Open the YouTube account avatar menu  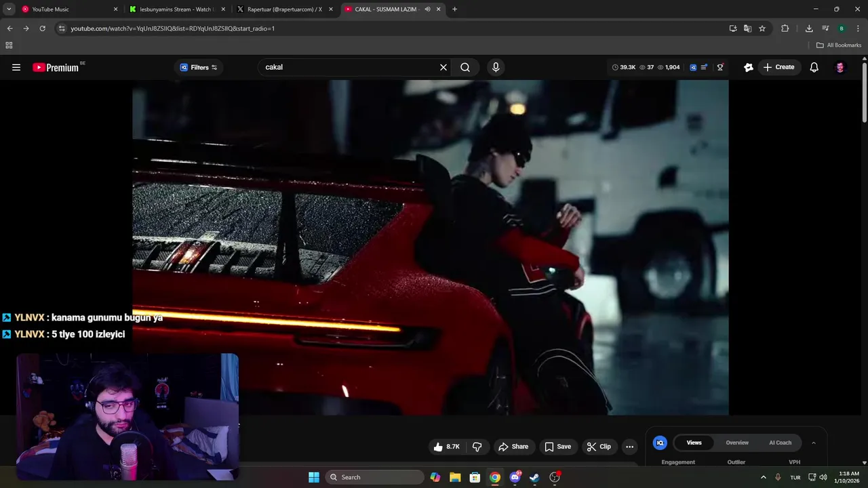click(840, 67)
